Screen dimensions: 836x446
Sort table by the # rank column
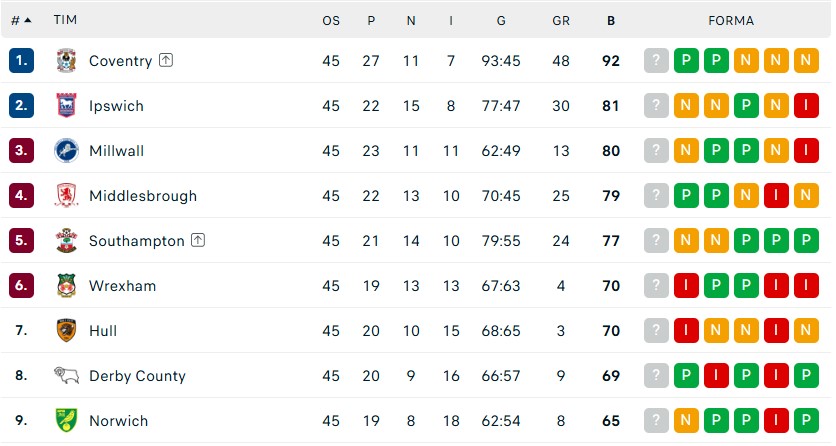20,20
